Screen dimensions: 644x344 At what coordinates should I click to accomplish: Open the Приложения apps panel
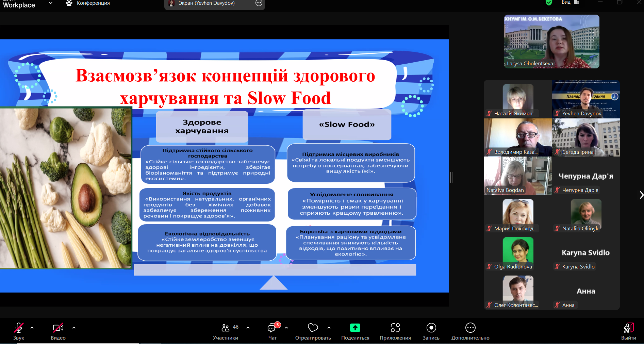[x=395, y=331]
